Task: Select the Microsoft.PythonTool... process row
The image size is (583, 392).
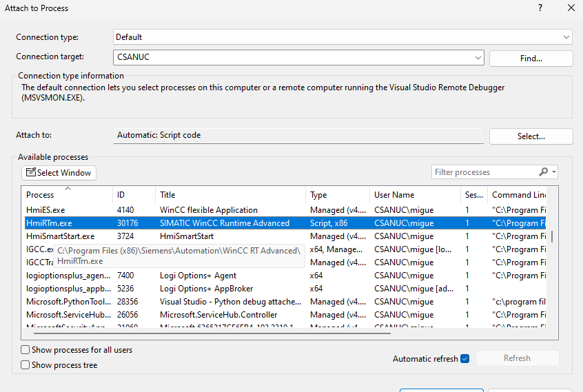Action: coord(285,302)
